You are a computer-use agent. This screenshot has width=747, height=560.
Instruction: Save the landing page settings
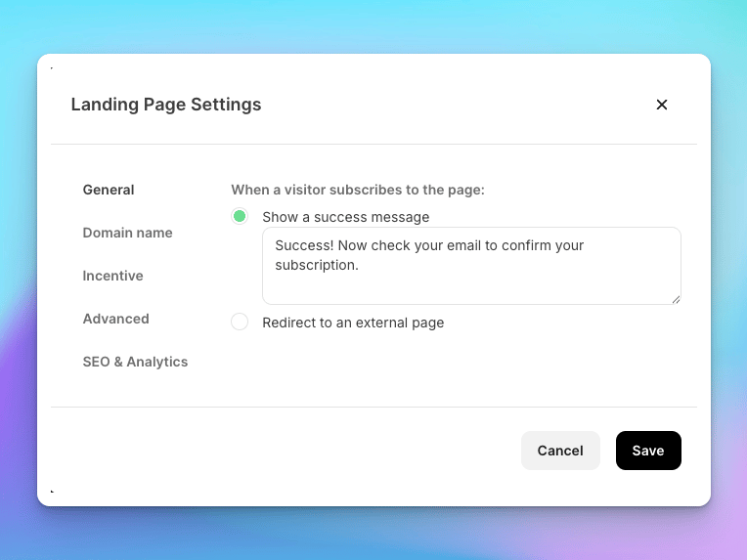click(648, 451)
